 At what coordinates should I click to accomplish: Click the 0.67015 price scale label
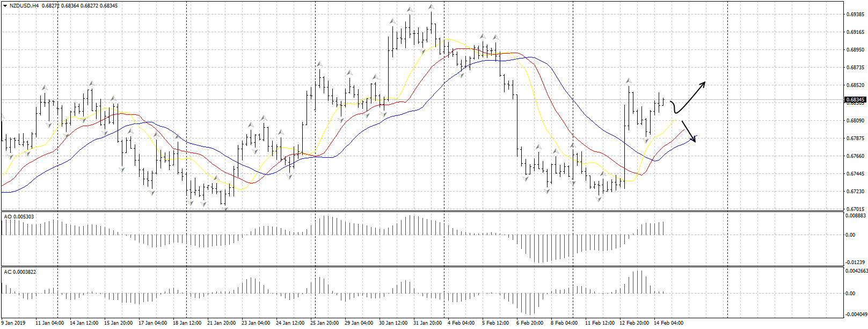855,209
